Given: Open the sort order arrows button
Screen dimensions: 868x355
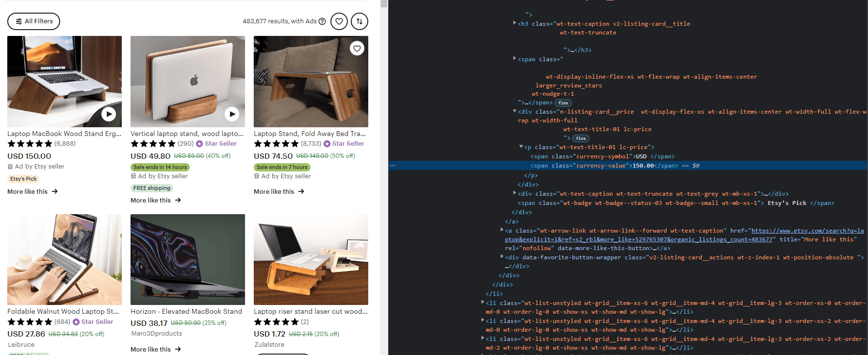Looking at the screenshot, I should coord(360,21).
